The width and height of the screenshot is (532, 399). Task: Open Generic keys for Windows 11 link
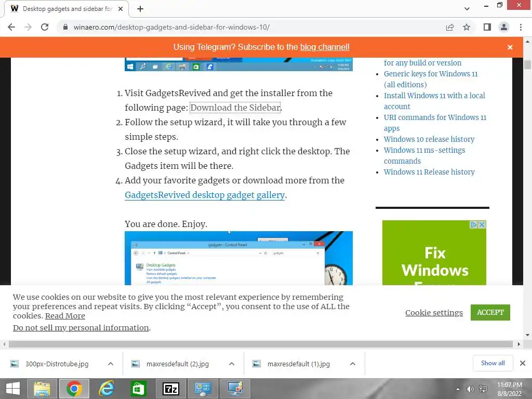[431, 79]
